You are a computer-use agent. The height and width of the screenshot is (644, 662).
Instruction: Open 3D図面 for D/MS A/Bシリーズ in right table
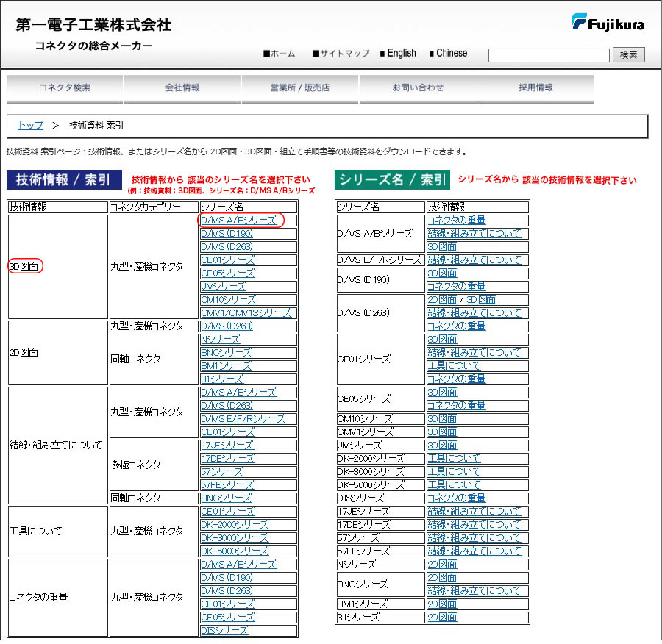click(x=442, y=247)
